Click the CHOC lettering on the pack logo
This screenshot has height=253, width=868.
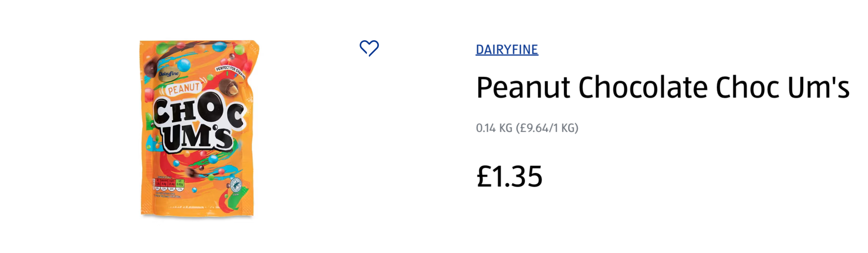pyautogui.click(x=198, y=112)
